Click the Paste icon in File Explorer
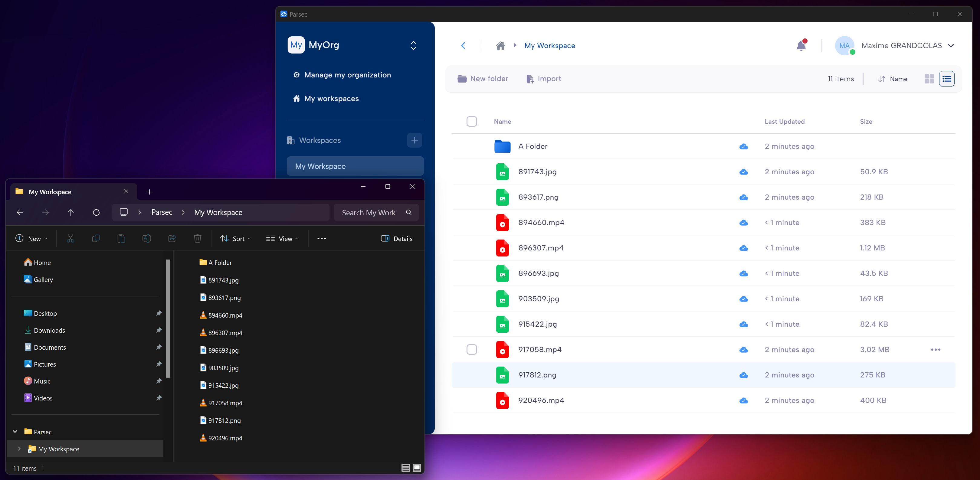This screenshot has width=980, height=480. click(x=121, y=238)
